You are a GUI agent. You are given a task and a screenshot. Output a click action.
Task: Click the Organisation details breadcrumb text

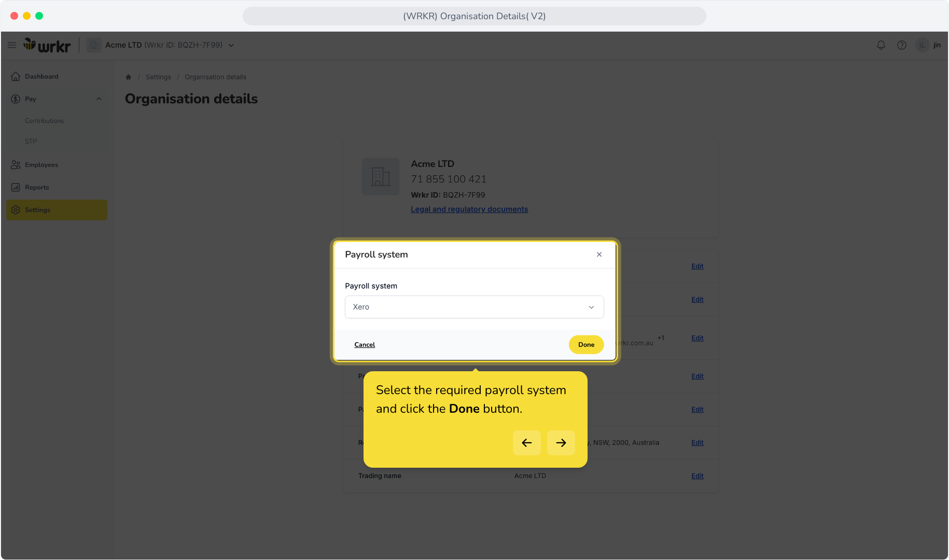[x=216, y=77]
